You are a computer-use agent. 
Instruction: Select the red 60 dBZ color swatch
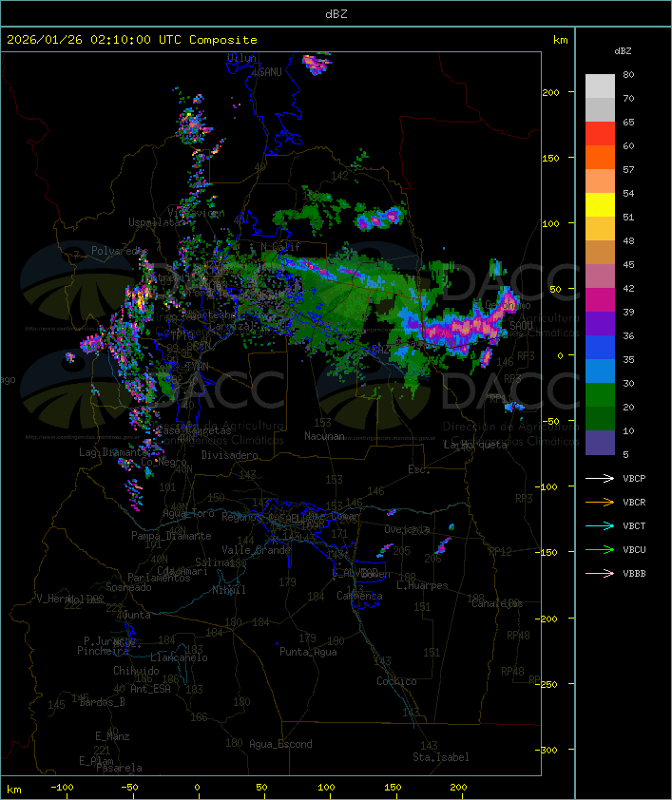600,134
